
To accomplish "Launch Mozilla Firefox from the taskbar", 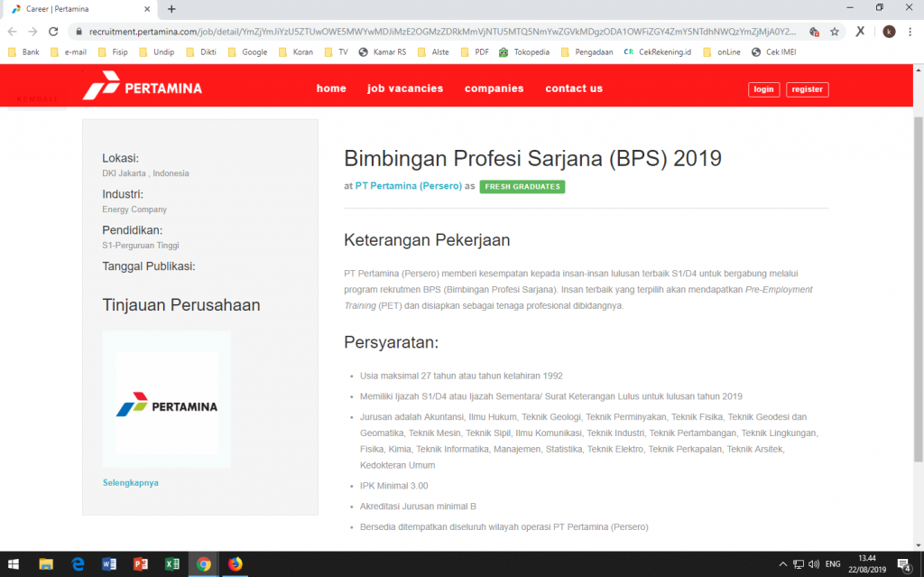I will pos(235,564).
